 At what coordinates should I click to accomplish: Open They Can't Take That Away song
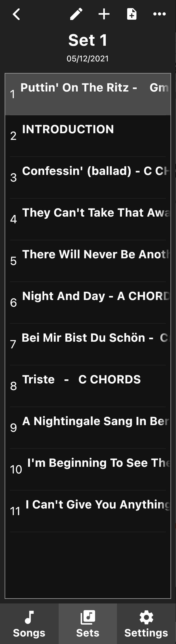(88, 219)
